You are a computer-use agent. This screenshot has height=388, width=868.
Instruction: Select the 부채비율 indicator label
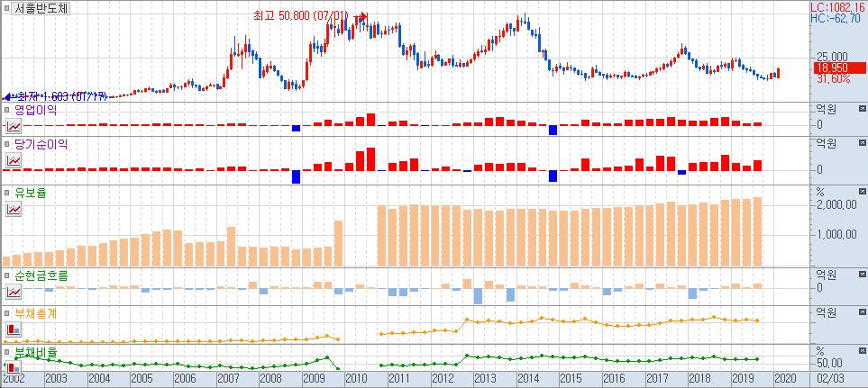35,351
